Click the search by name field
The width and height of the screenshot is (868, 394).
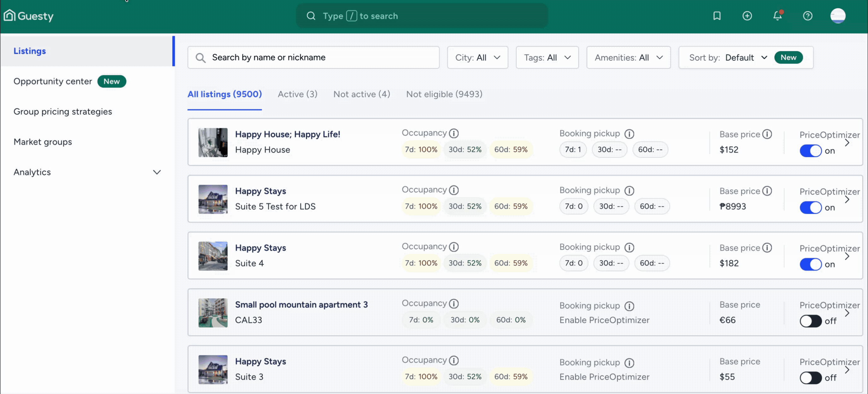[314, 58]
